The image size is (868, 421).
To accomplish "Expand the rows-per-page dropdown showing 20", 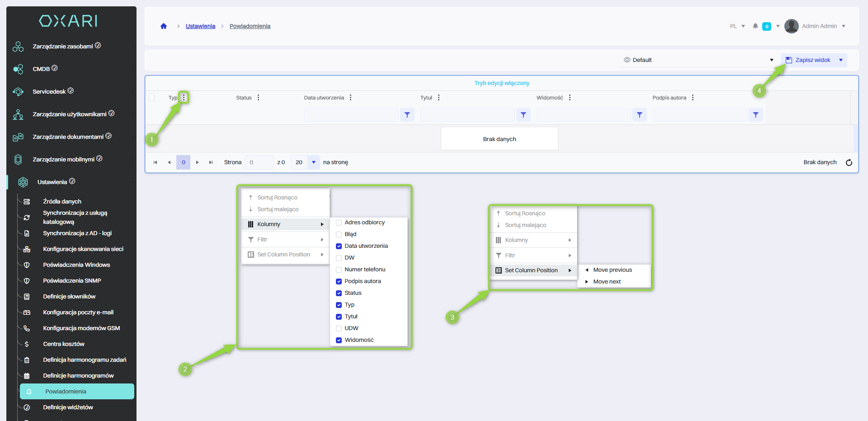I will click(x=313, y=162).
